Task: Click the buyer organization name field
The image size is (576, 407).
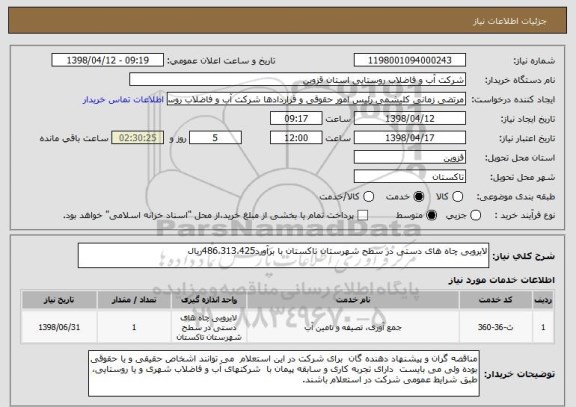Action: 297,79
